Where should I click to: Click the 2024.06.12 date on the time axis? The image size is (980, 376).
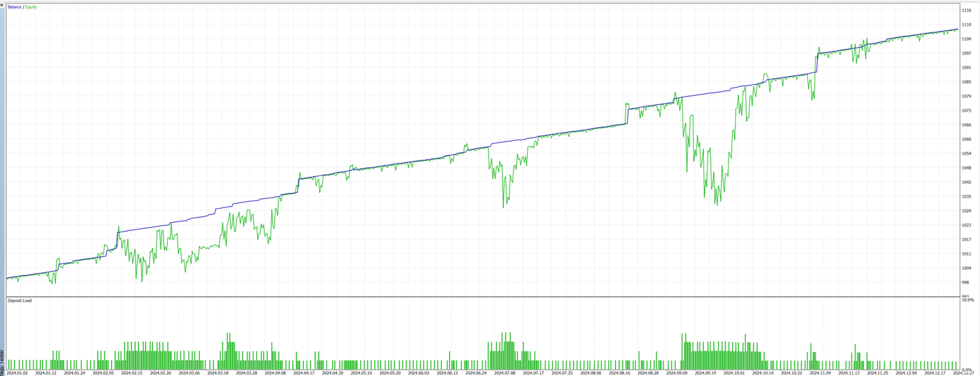click(448, 373)
